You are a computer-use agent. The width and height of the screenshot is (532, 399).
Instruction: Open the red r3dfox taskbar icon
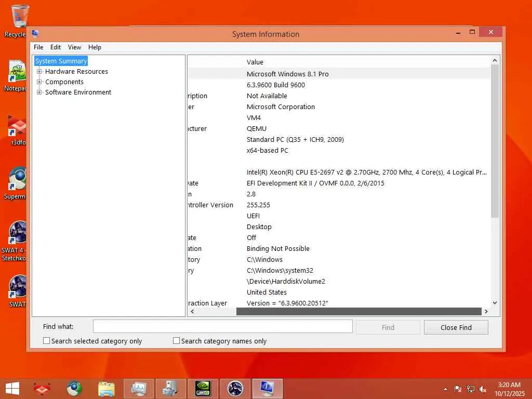pos(42,389)
